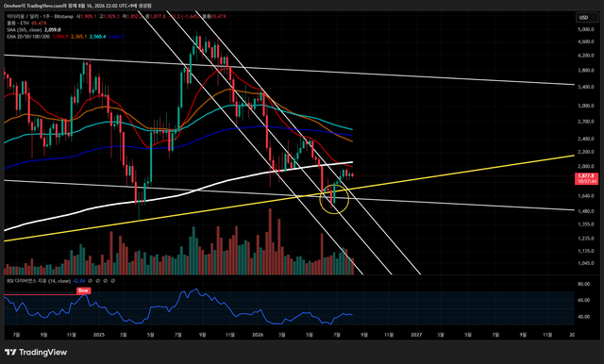
Task: Click the orange EMA value 2,365.1
Action: [x=79, y=37]
